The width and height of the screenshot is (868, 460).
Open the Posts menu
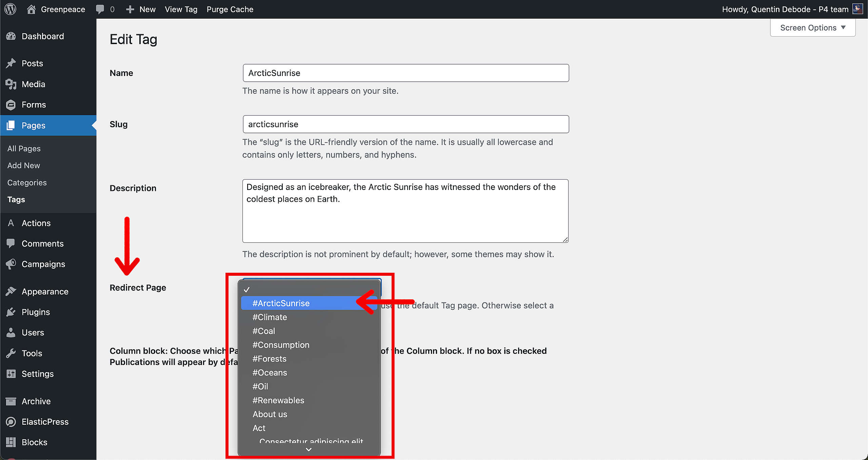(x=48, y=63)
